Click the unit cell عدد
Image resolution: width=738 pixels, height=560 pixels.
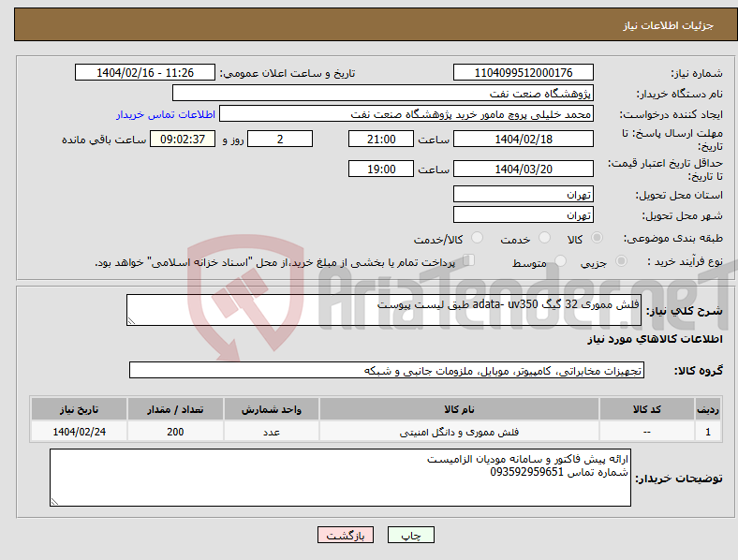[x=272, y=432]
